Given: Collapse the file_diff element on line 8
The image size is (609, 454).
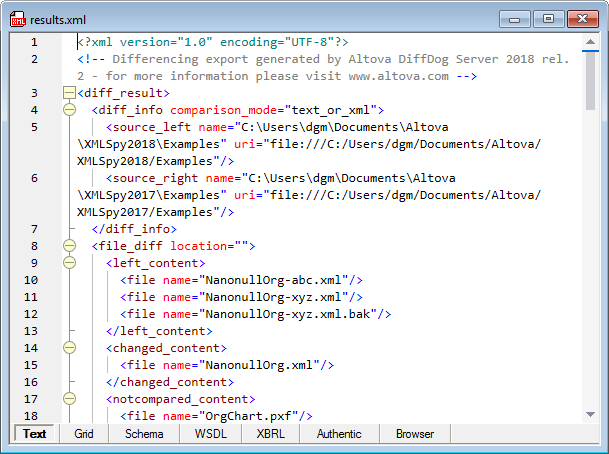Looking at the screenshot, I should tap(69, 246).
